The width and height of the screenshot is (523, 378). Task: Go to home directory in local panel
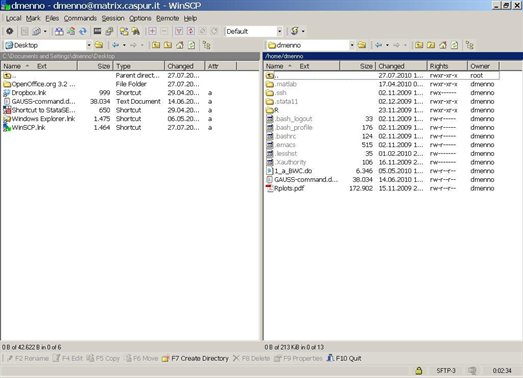[x=180, y=45]
